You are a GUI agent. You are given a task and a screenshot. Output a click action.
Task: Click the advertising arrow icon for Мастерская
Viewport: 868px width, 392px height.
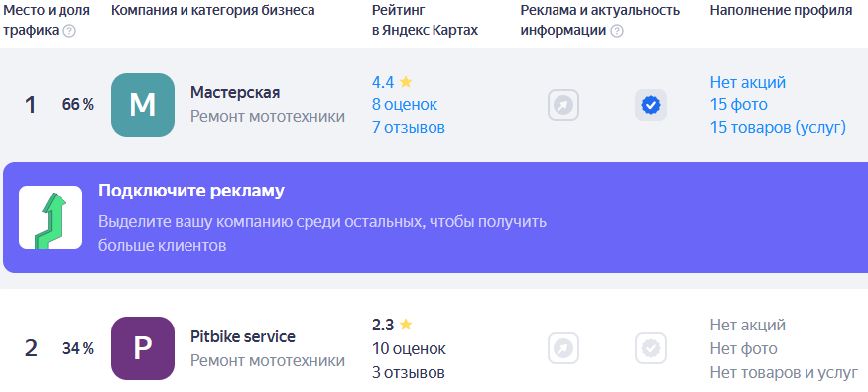(x=563, y=105)
